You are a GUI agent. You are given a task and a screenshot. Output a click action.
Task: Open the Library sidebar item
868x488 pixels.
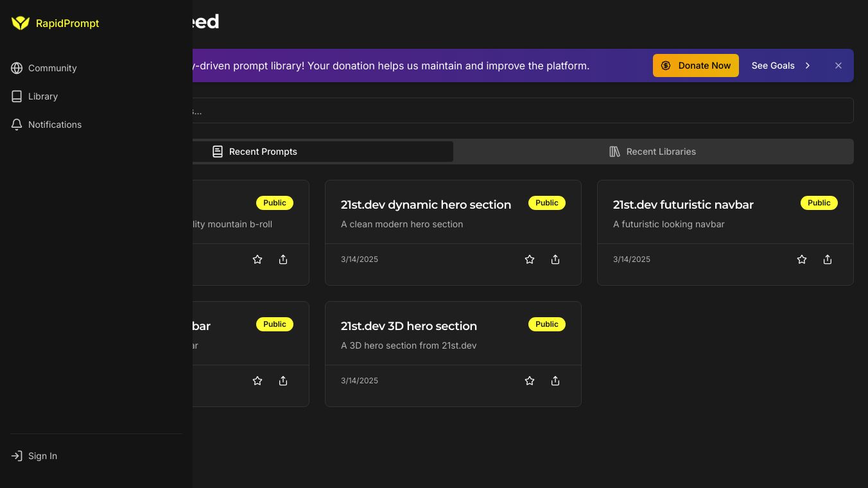42,96
